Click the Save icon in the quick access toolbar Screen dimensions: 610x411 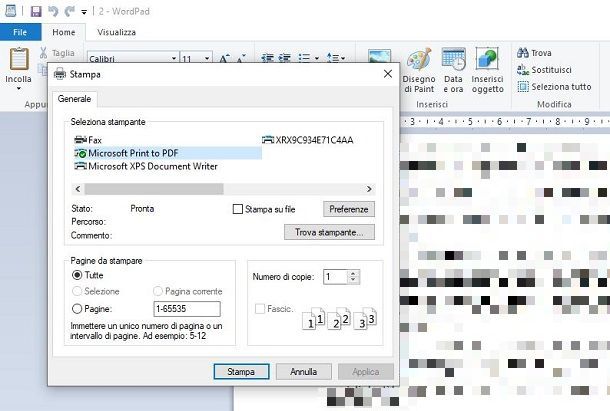click(36, 11)
